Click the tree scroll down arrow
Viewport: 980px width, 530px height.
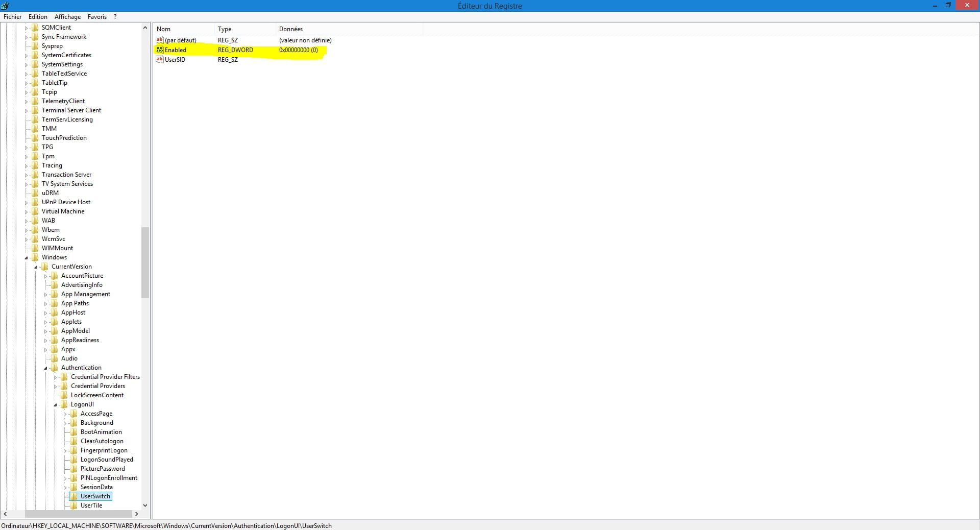(x=145, y=505)
